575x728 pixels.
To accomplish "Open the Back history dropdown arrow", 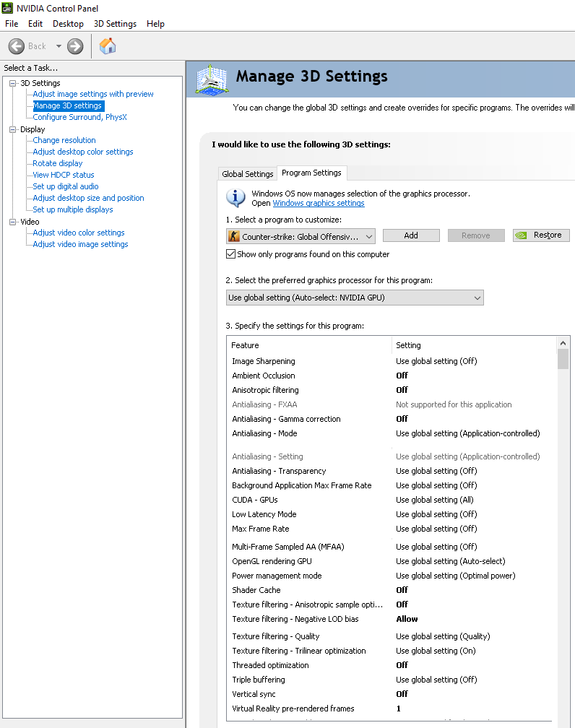I will 59,46.
